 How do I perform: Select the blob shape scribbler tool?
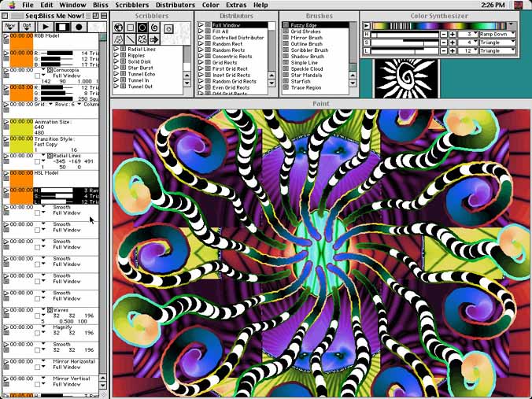pyautogui.click(x=142, y=39)
